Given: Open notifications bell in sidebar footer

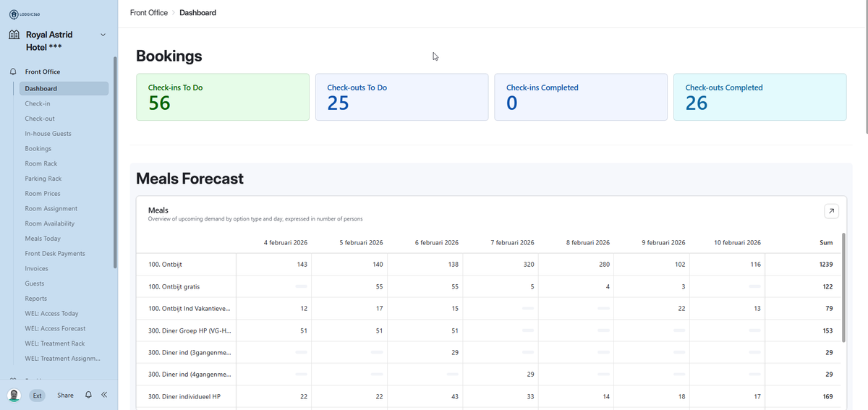Looking at the screenshot, I should (x=88, y=396).
